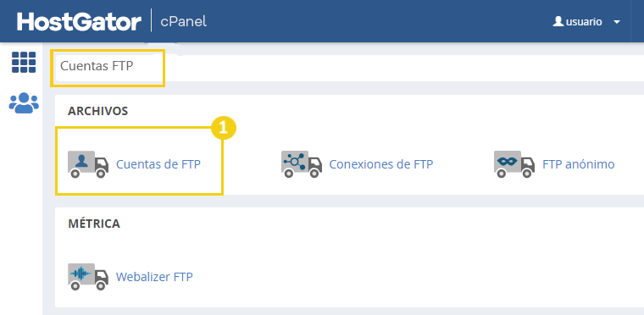
Task: Go to Home via the grid icon
Action: point(24,63)
